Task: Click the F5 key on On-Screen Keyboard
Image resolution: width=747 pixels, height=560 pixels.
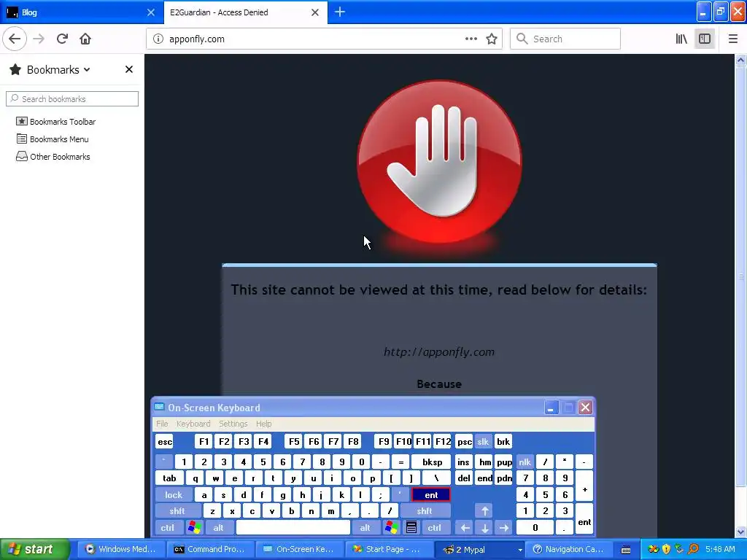Action: point(294,442)
